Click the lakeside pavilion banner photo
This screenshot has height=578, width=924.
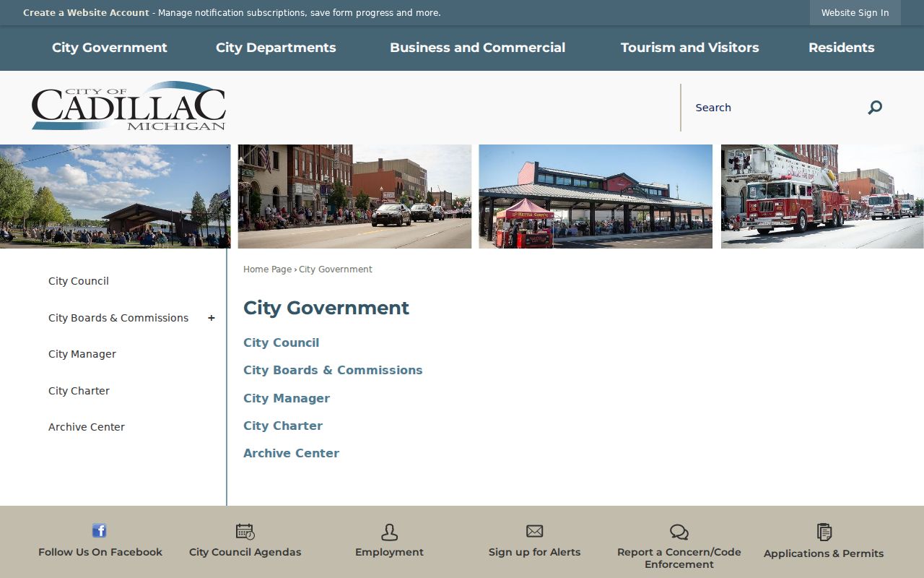pyautogui.click(x=115, y=197)
